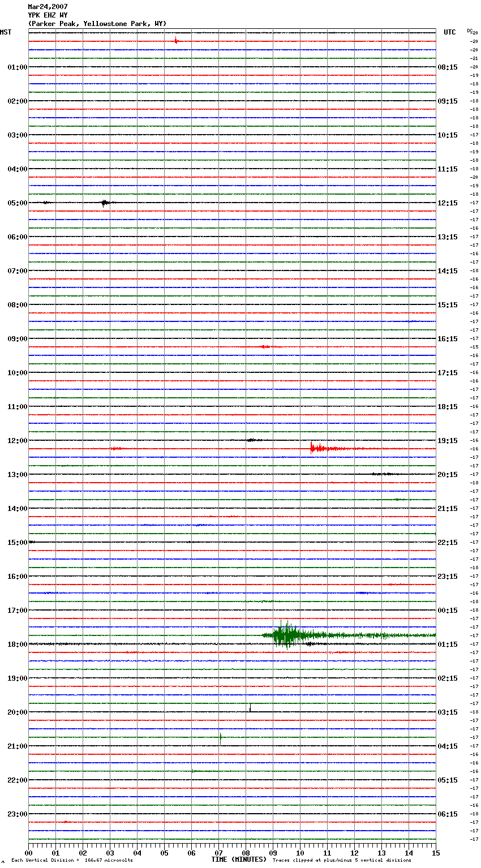Click the 10:15 UTC time label
481x868 pixels.
(x=448, y=135)
